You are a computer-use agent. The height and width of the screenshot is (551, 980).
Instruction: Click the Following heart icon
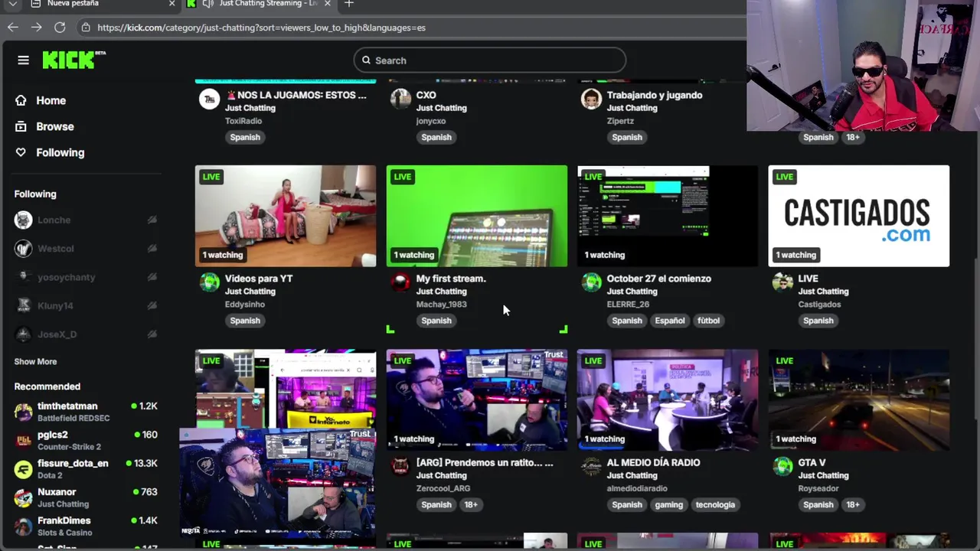click(21, 152)
